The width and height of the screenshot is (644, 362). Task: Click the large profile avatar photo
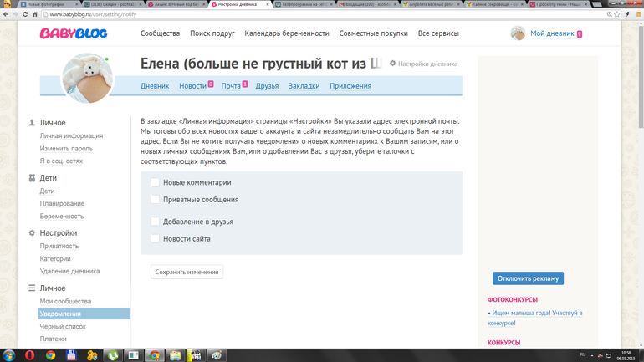tap(87, 78)
